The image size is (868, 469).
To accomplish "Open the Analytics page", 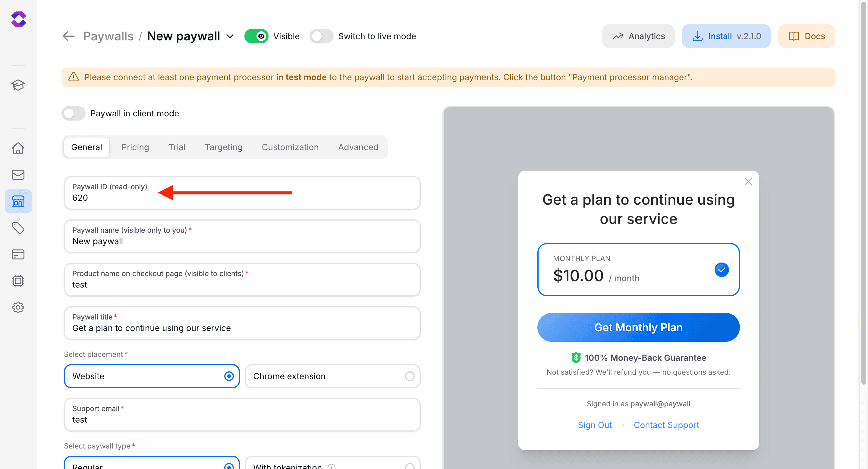I will pos(638,36).
